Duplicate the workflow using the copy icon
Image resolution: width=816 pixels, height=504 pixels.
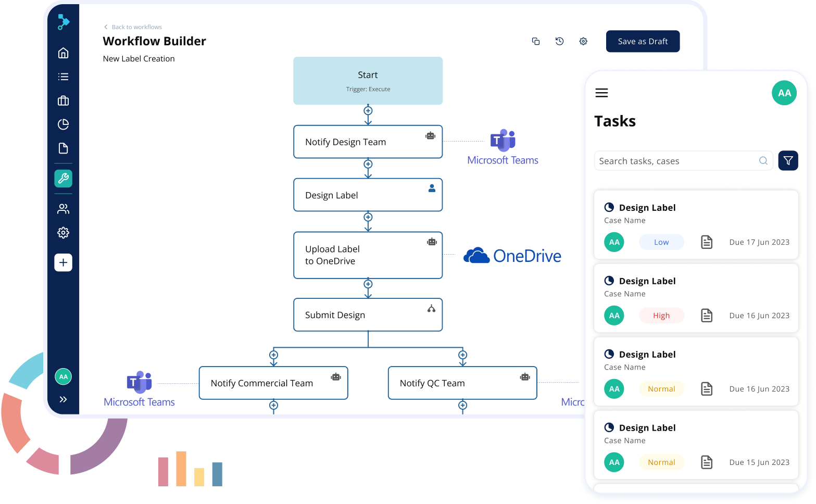point(535,41)
